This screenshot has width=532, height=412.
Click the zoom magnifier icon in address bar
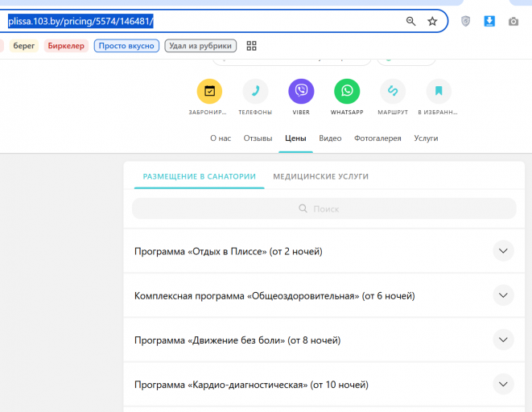pyautogui.click(x=411, y=22)
